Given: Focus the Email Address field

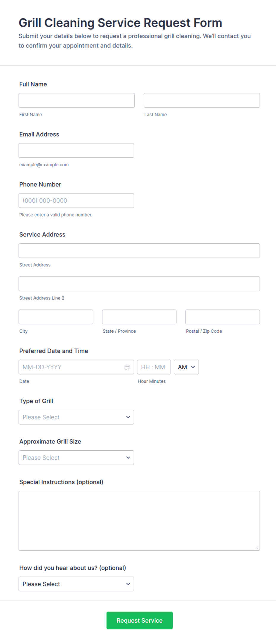Looking at the screenshot, I should 76,151.
